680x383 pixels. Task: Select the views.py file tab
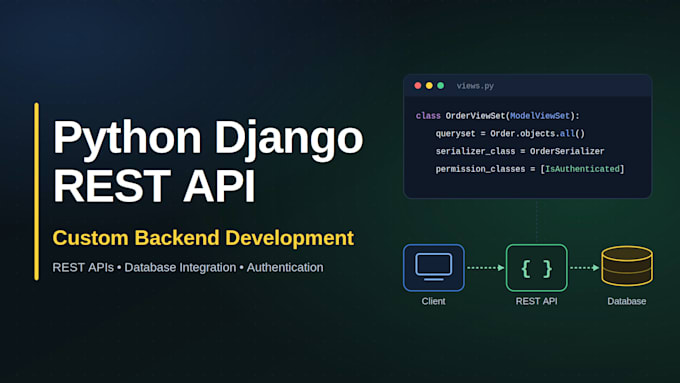pyautogui.click(x=475, y=86)
